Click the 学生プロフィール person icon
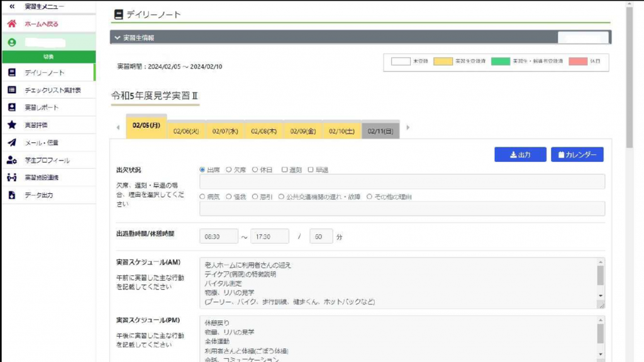The image size is (644, 362). coord(12,160)
